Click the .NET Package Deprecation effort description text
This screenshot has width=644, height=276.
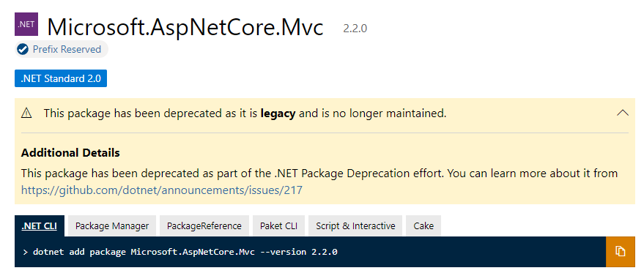pyautogui.click(x=319, y=173)
